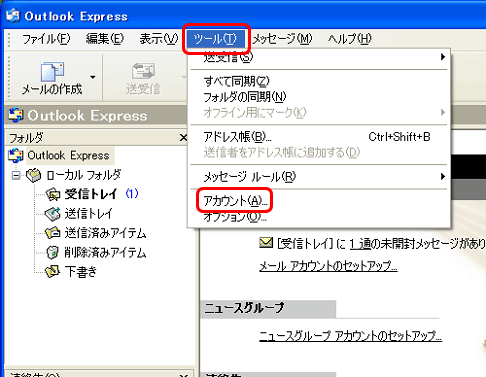Select the 受信トレイ inbox folder icon
486x377 pixels.
[x=53, y=194]
